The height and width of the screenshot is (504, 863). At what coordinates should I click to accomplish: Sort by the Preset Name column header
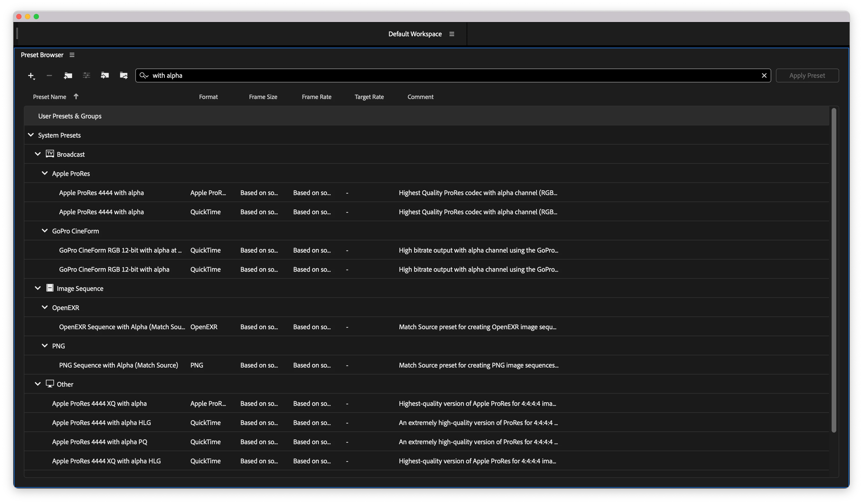tap(50, 97)
